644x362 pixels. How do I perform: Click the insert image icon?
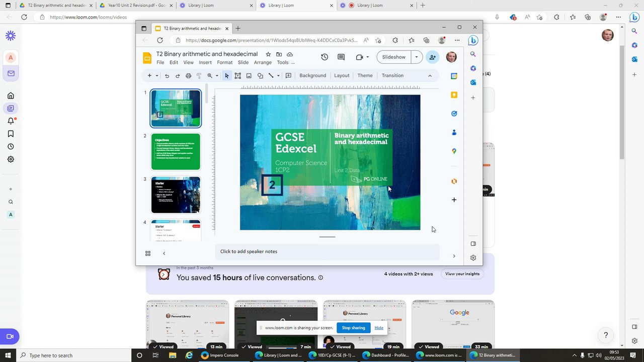(249, 76)
